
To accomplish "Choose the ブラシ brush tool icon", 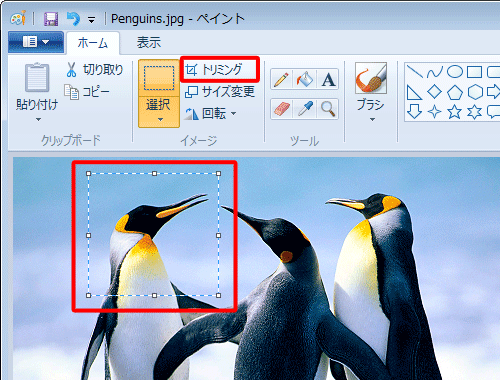I will tap(371, 78).
